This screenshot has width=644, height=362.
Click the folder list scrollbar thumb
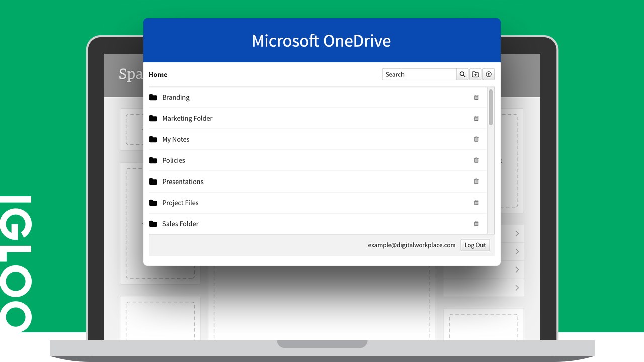(x=491, y=107)
